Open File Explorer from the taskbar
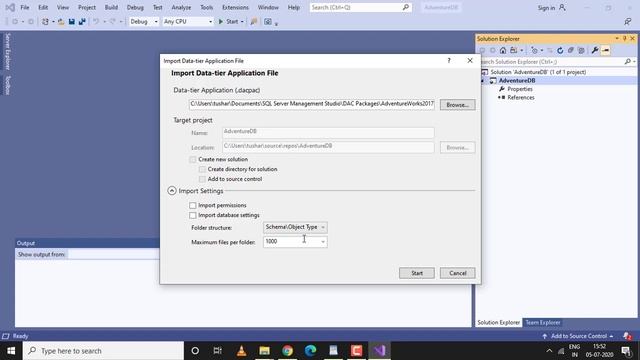 264,351
